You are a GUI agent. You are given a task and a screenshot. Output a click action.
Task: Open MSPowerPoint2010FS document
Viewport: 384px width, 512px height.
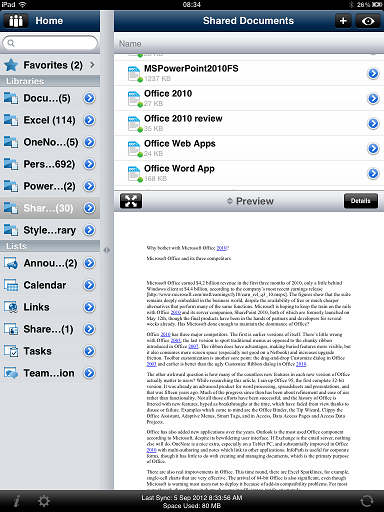click(x=249, y=73)
